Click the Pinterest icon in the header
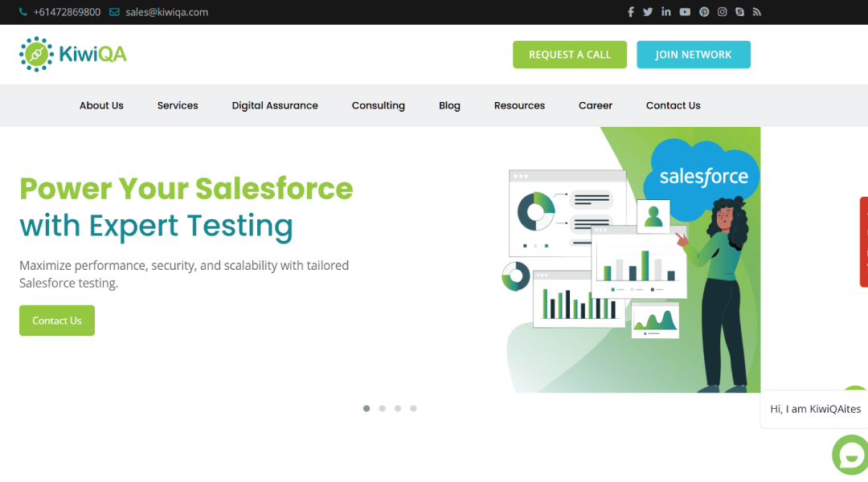The width and height of the screenshot is (868, 482). coord(703,11)
